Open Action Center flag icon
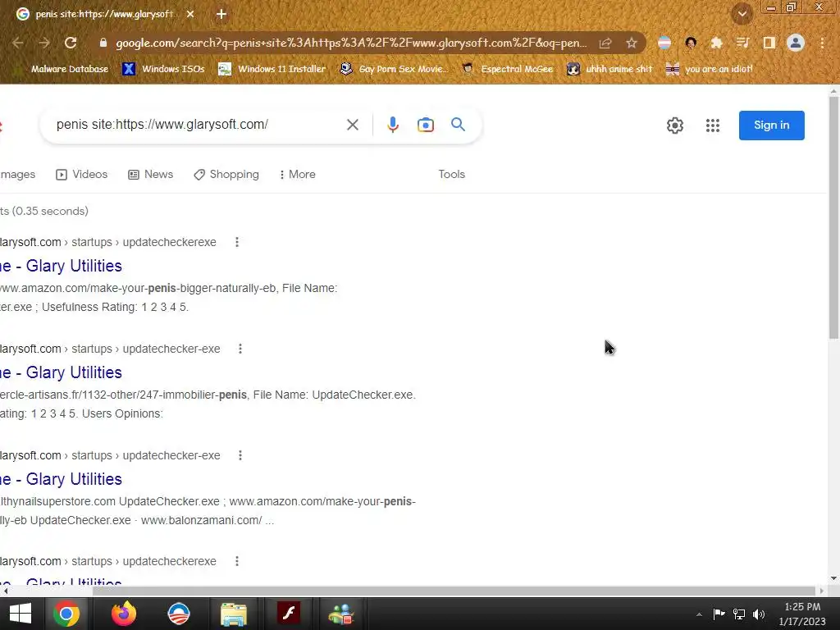 point(719,614)
